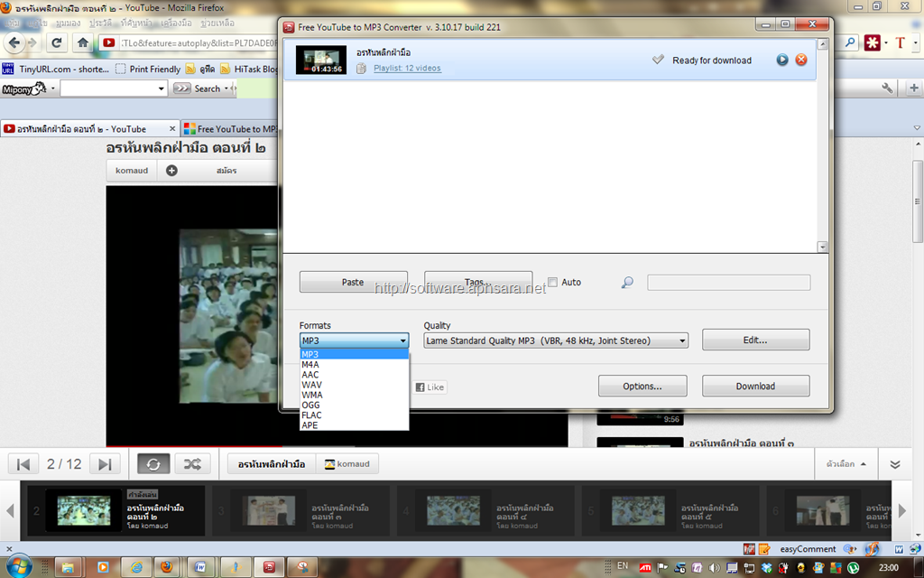This screenshot has width=924, height=578.
Task: Click the Firefox taskbar icon
Action: tap(167, 567)
